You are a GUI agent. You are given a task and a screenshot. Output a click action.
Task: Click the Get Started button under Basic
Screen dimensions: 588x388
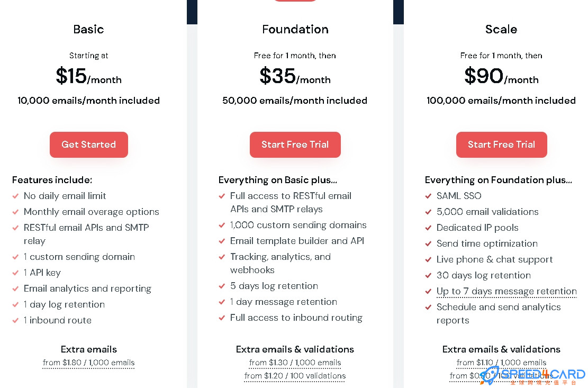[x=89, y=145]
